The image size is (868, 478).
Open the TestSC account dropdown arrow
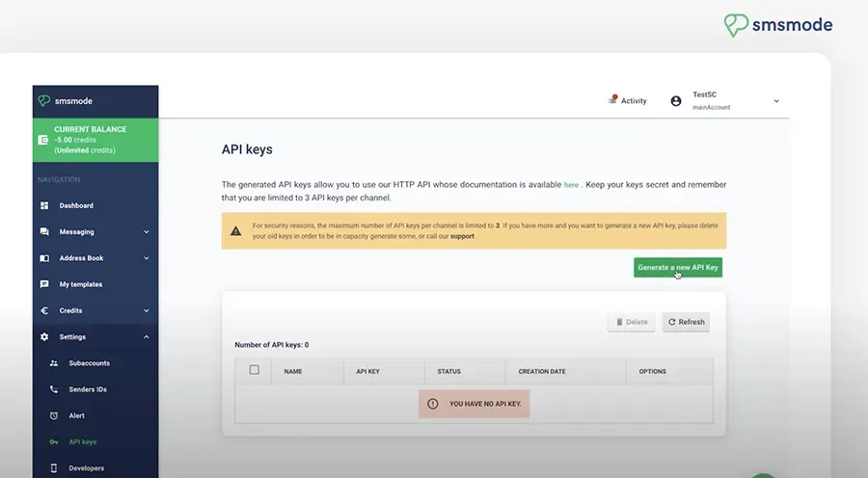776,101
